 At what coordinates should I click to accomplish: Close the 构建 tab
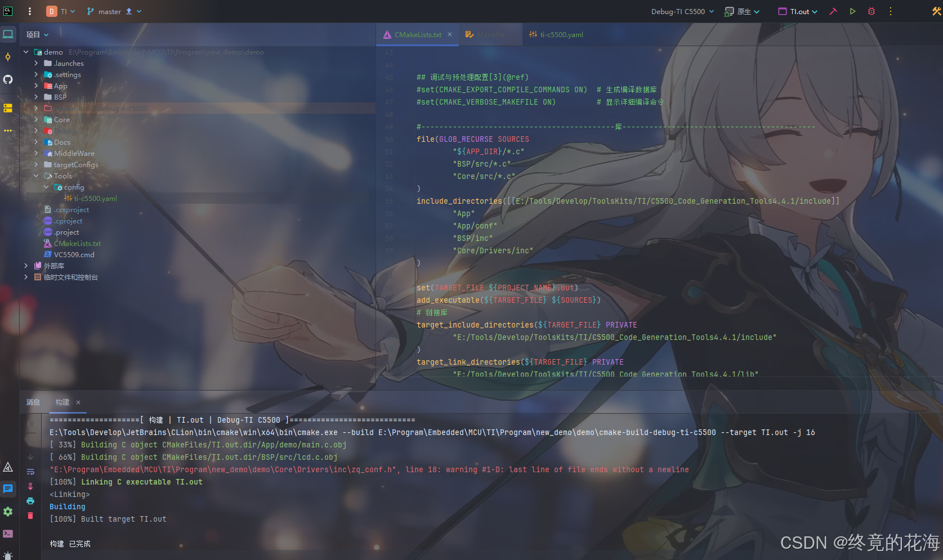point(78,402)
